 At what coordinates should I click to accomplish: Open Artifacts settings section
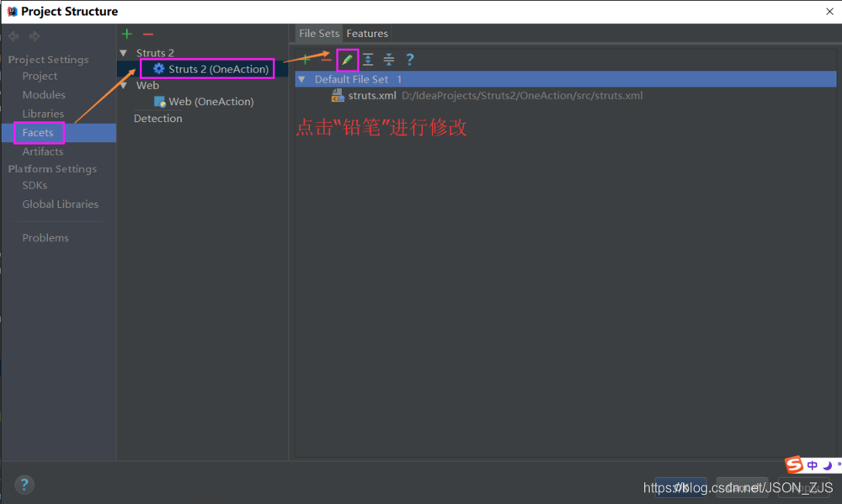[x=42, y=151]
